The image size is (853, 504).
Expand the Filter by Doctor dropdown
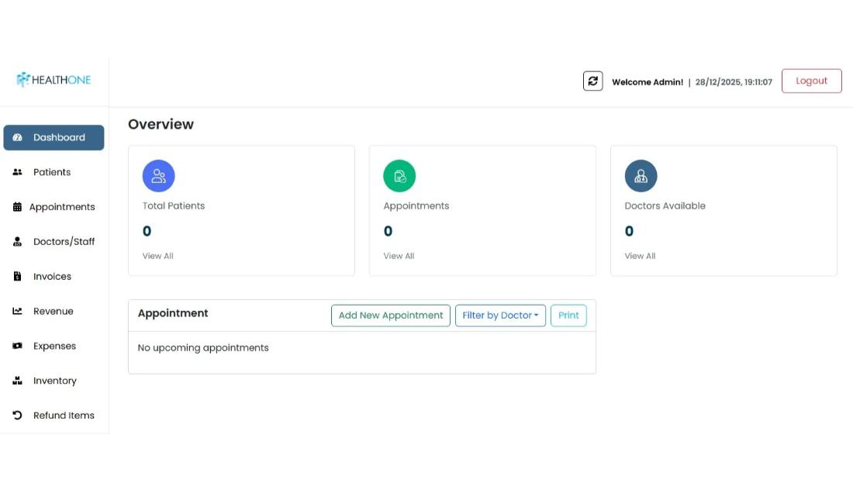click(500, 316)
